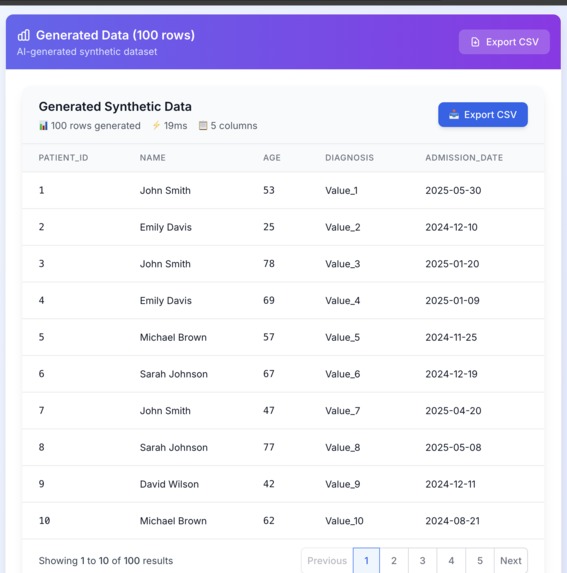Click the tray icon in blue Export CSV
Screen dimensions: 567x573
(x=454, y=115)
